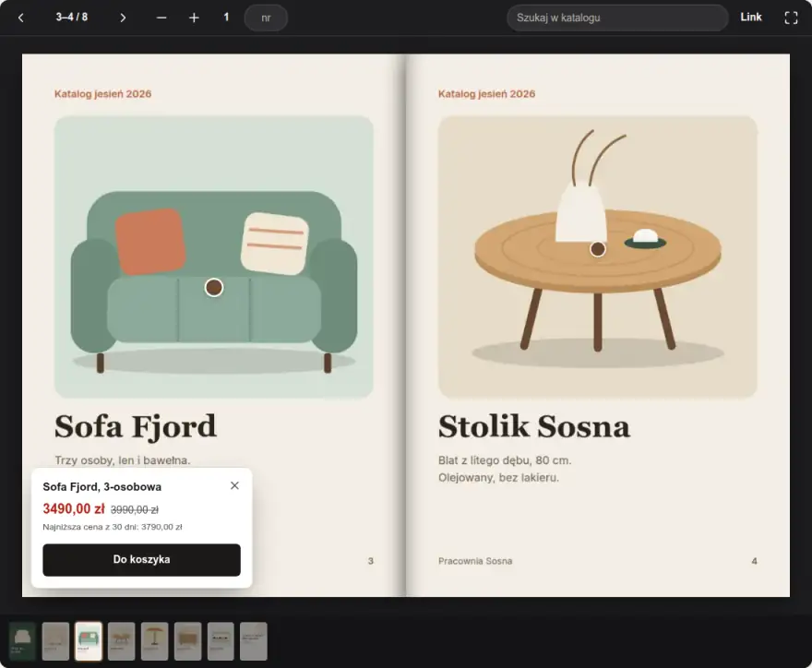Open the round table page 4 thumbnail
Image resolution: width=812 pixels, height=668 pixels.
pyautogui.click(x=122, y=641)
